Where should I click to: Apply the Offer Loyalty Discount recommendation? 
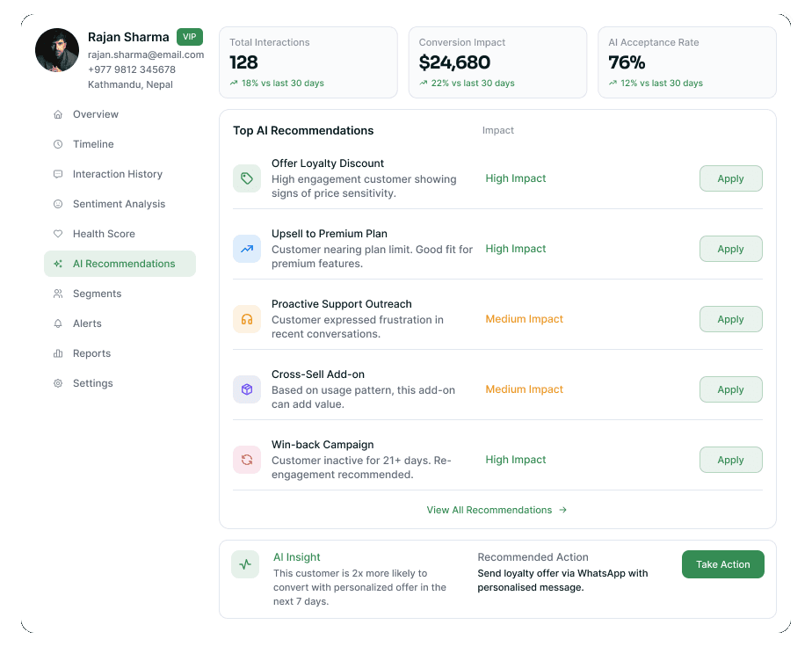pos(730,178)
